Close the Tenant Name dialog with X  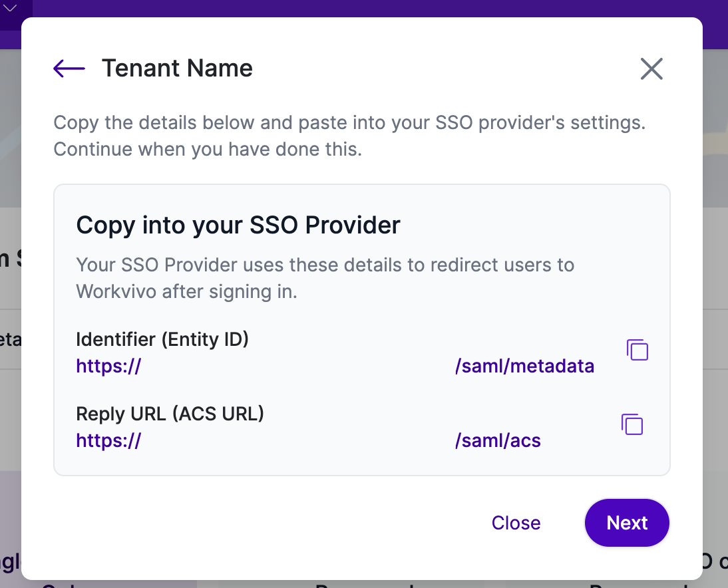[x=651, y=69]
